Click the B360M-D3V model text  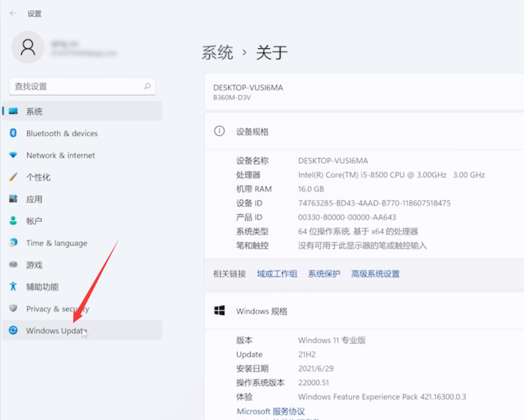(232, 97)
